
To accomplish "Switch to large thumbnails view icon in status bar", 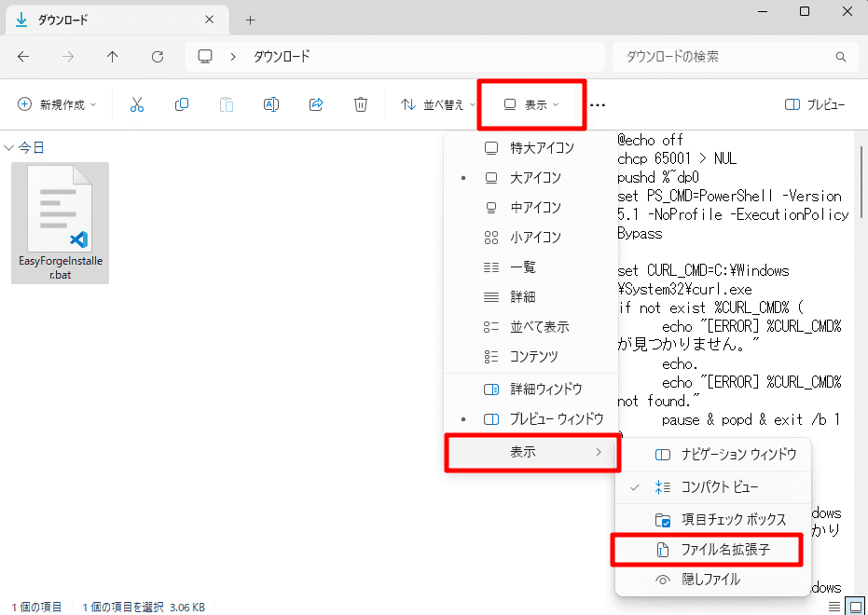I will [856, 607].
